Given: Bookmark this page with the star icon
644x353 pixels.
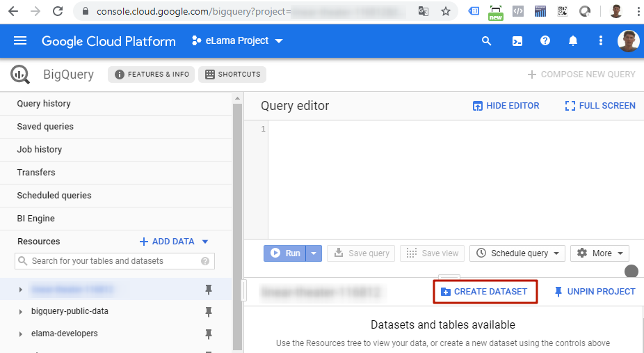Looking at the screenshot, I should pos(446,12).
